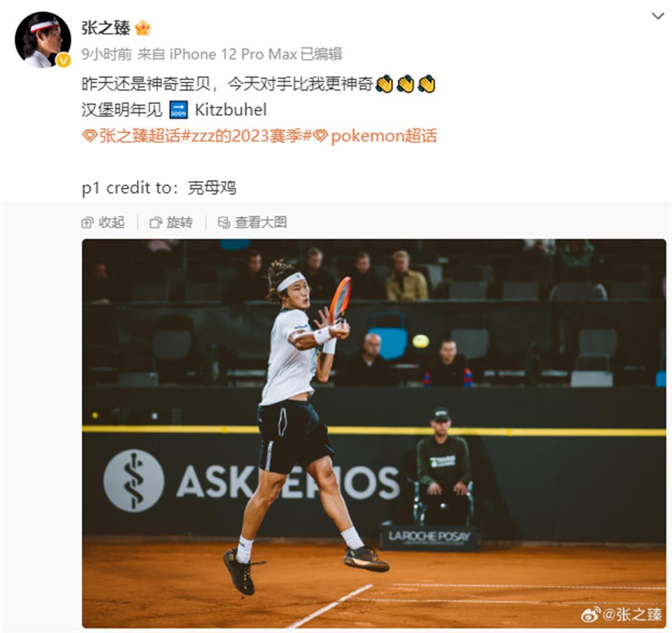Click the crown member icon beside username
Screen dimensions: 672x633
[143, 27]
